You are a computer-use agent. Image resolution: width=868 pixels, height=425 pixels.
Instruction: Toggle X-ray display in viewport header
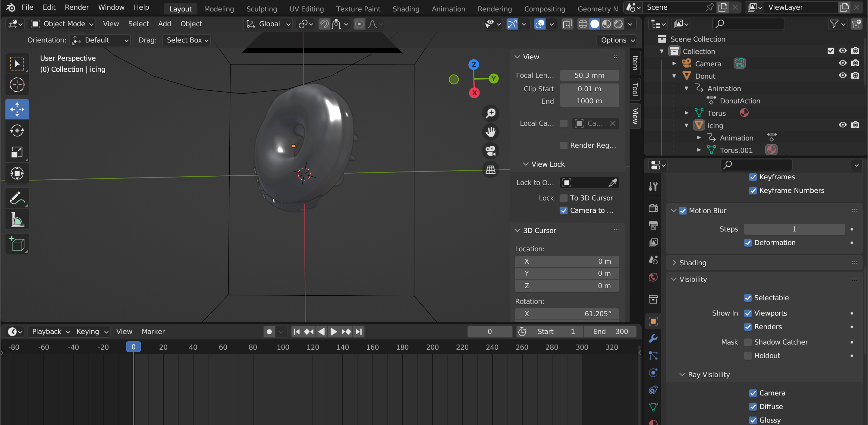(x=568, y=24)
